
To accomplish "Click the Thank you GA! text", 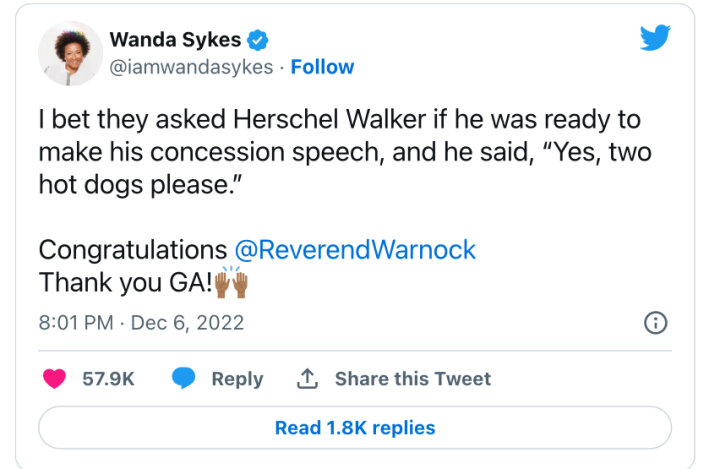I will [125, 283].
